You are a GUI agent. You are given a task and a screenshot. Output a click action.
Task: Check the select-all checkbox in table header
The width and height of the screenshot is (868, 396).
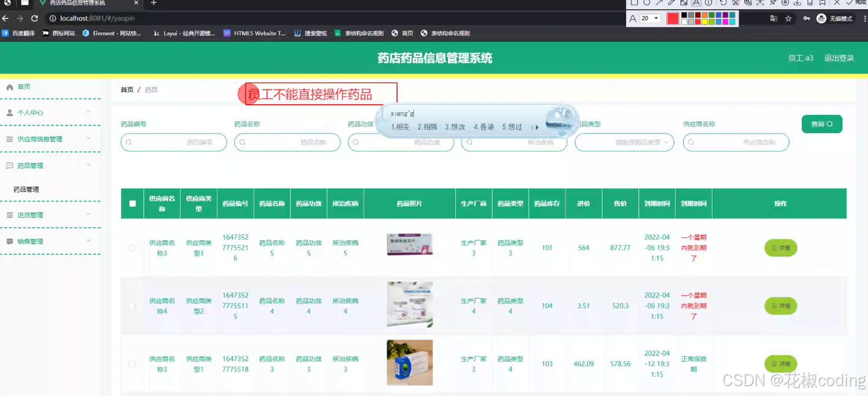(132, 203)
